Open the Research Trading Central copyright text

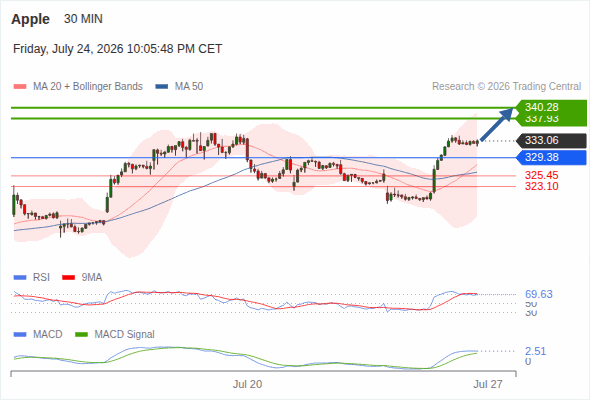click(506, 87)
